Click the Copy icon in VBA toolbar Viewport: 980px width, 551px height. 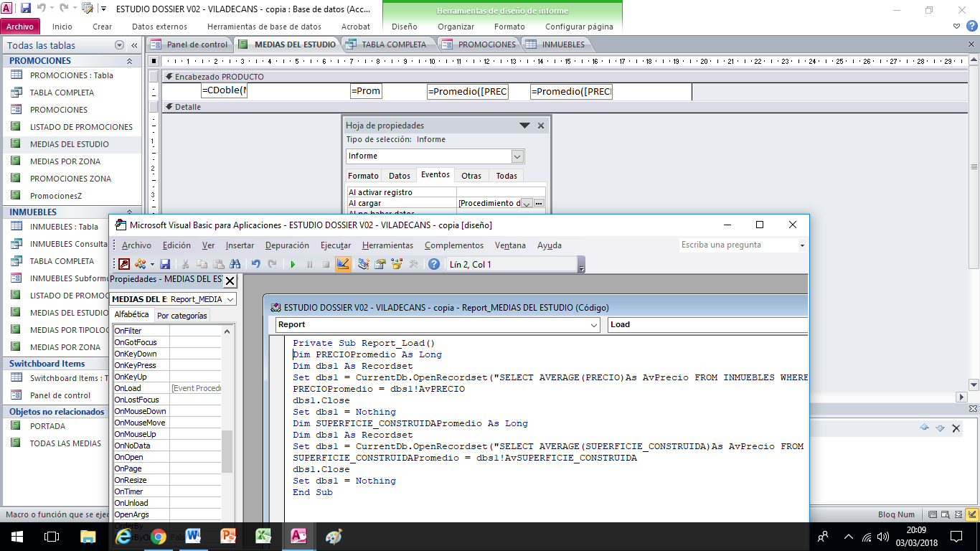point(202,264)
